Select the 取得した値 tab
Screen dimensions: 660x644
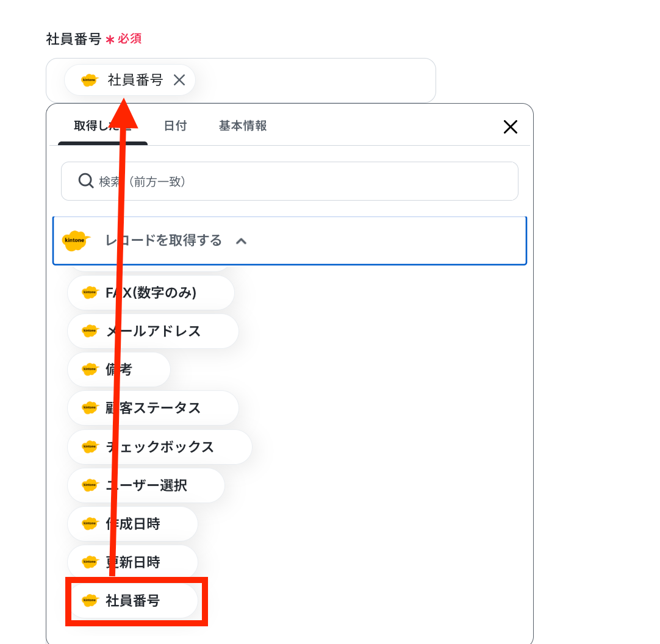102,126
